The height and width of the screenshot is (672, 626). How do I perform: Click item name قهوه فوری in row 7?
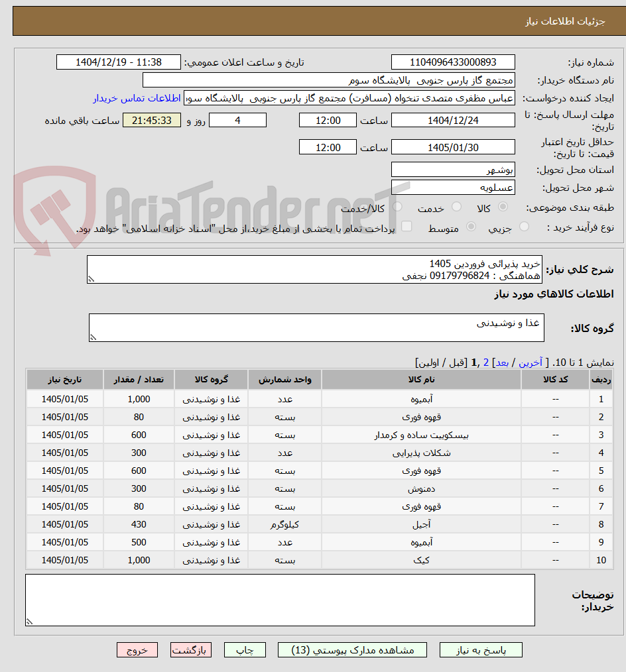(x=422, y=506)
